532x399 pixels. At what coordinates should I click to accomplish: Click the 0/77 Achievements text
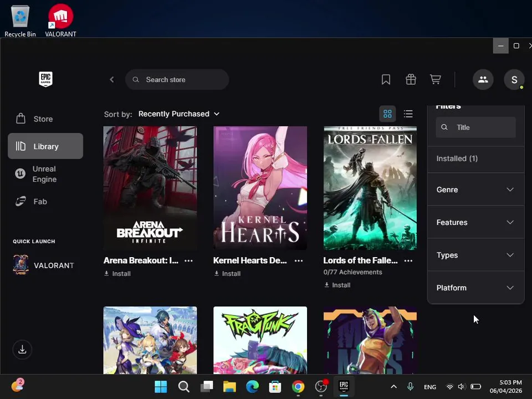click(352, 272)
